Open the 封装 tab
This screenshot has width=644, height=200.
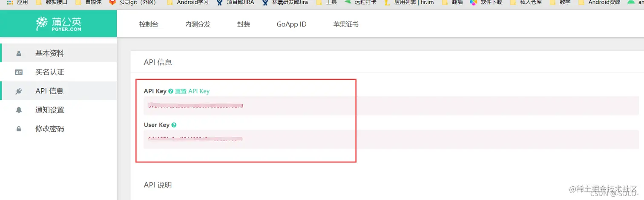point(244,24)
